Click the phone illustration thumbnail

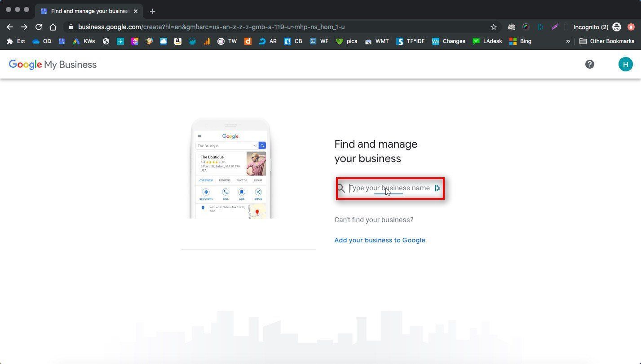pyautogui.click(x=230, y=168)
